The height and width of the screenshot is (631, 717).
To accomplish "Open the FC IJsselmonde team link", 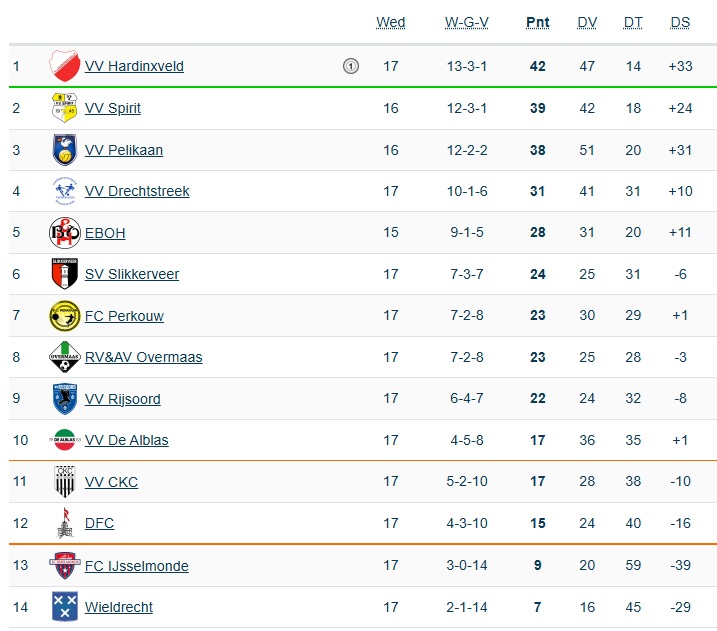I will point(136,566).
